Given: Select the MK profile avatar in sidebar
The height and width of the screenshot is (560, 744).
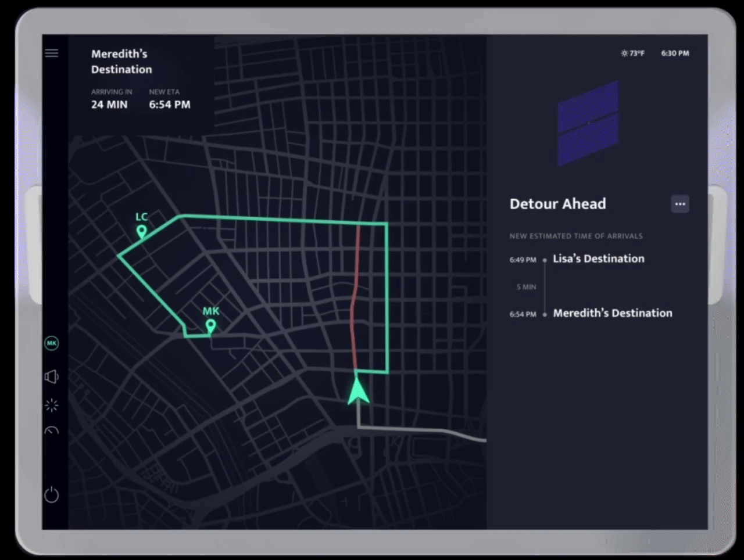Looking at the screenshot, I should pyautogui.click(x=52, y=343).
